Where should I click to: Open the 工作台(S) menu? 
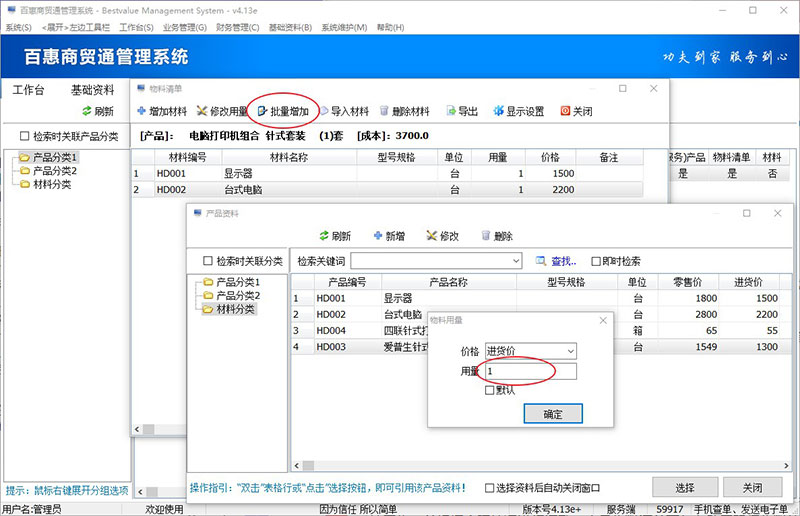pyautogui.click(x=136, y=27)
